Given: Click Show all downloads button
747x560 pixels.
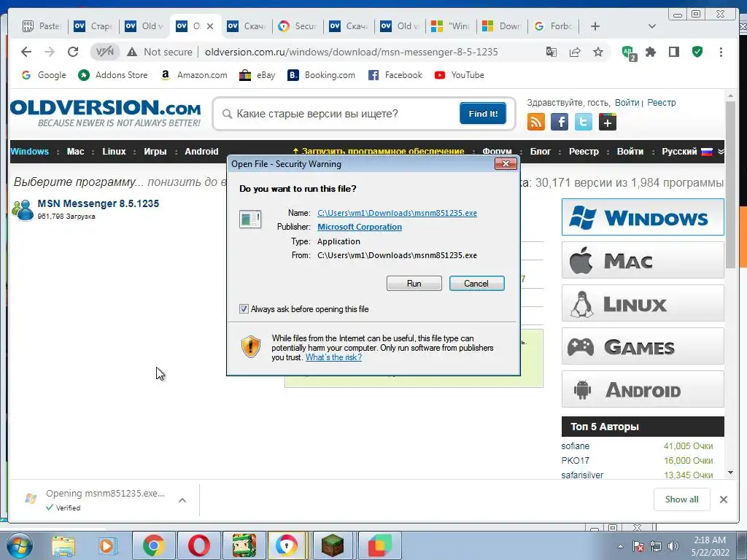Looking at the screenshot, I should click(x=682, y=499).
